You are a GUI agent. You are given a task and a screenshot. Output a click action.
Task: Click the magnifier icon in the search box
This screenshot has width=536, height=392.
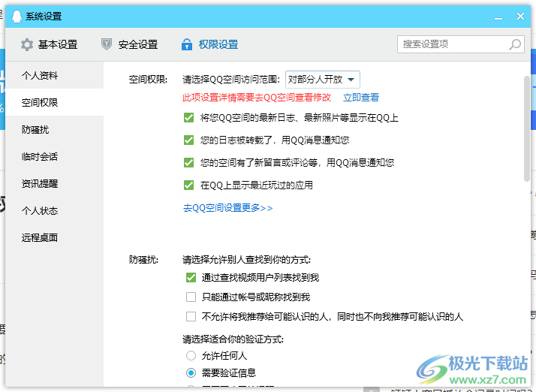pos(515,44)
